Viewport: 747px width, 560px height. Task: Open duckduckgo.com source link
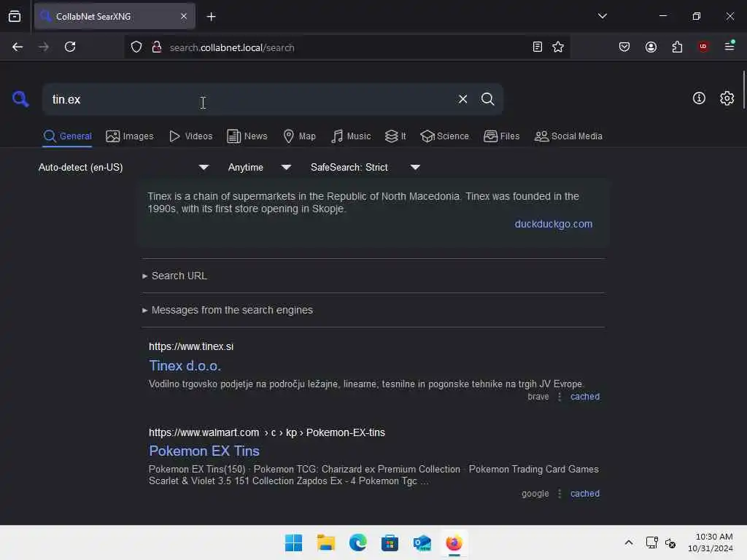click(x=553, y=224)
